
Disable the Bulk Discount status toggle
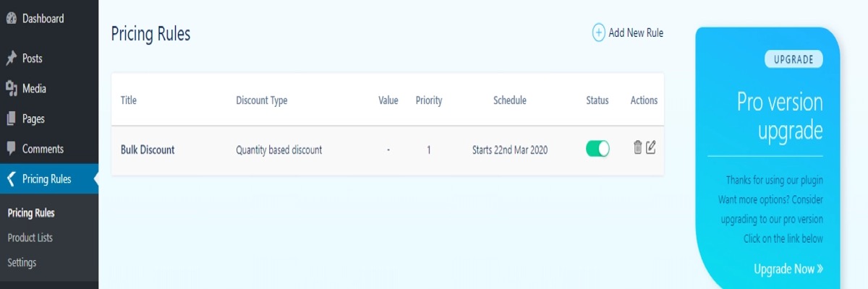597,149
